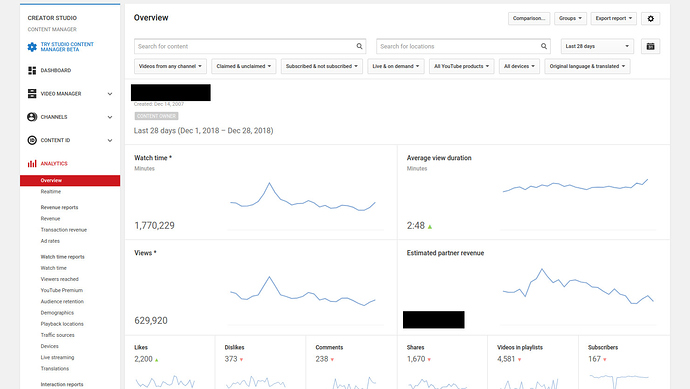Screen dimensions: 690x389
Task: Click the Comparison button
Action: [529, 18]
